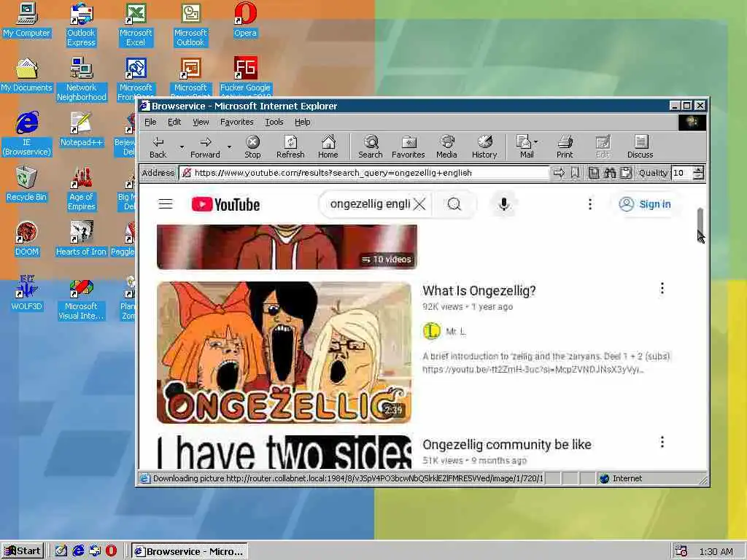Open the Media toolbar button
Viewport: 747px width, 560px height.
point(446,147)
